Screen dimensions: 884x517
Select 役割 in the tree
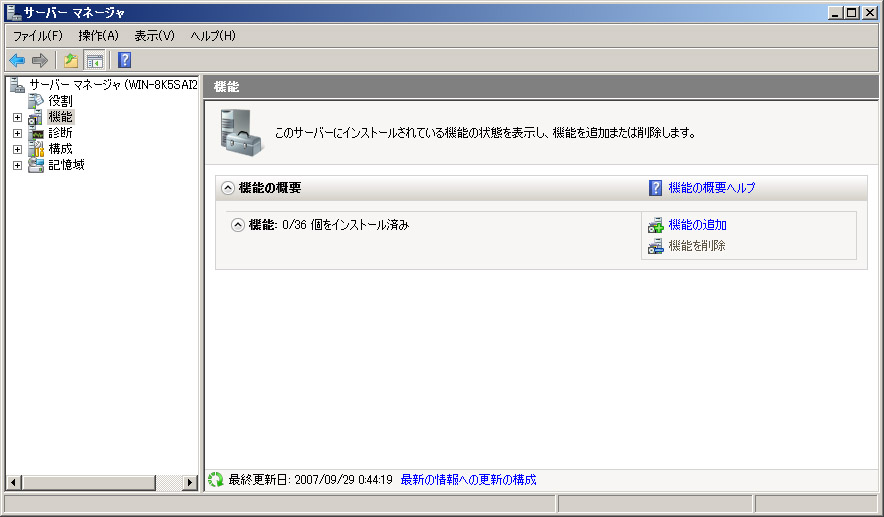point(60,101)
